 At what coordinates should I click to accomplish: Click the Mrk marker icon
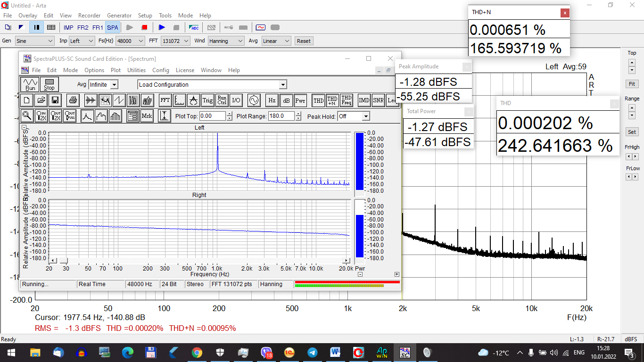click(x=147, y=115)
